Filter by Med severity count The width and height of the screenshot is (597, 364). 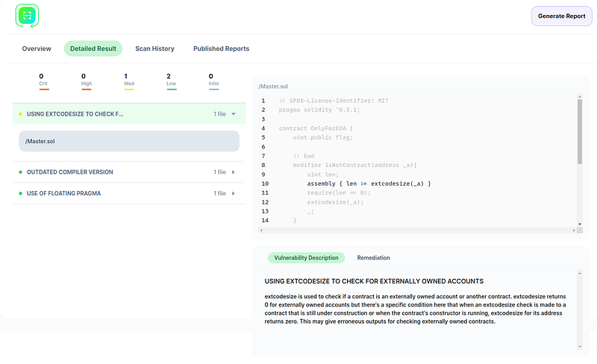tap(128, 80)
